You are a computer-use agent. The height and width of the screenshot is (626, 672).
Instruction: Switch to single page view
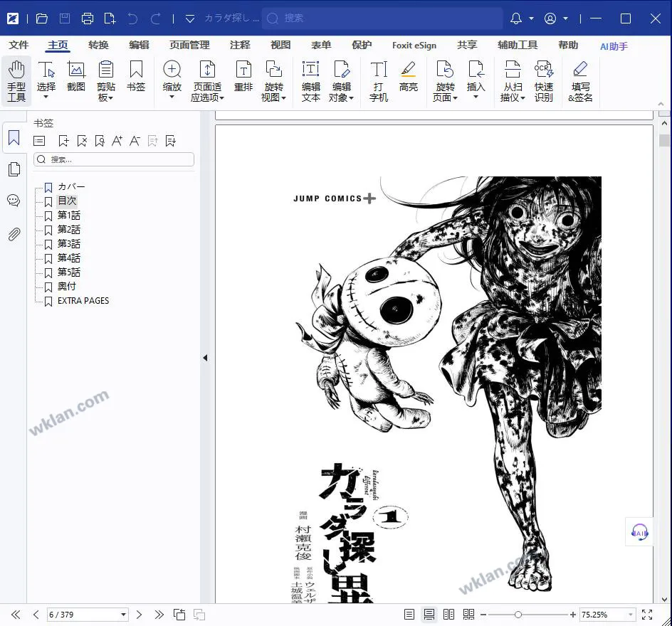[409, 615]
